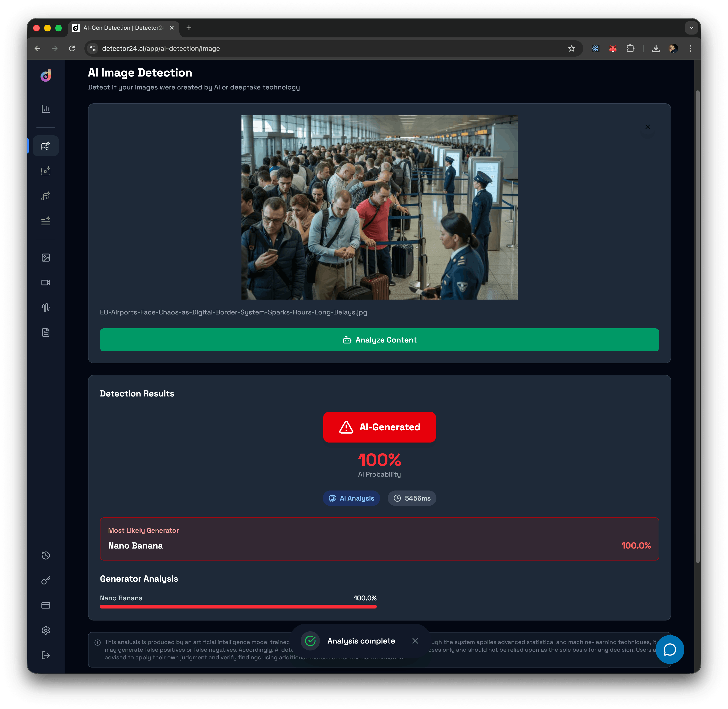Click the logout icon at sidebar bottom
Image resolution: width=728 pixels, height=709 pixels.
coord(45,655)
